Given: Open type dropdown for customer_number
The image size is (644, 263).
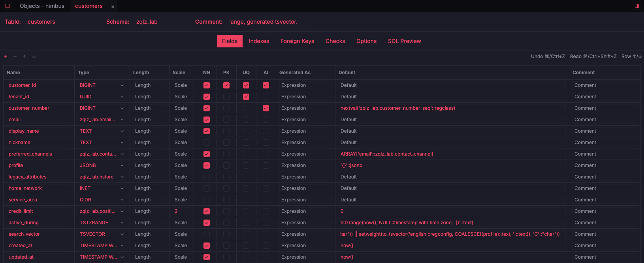Looking at the screenshot, I should tap(102, 108).
